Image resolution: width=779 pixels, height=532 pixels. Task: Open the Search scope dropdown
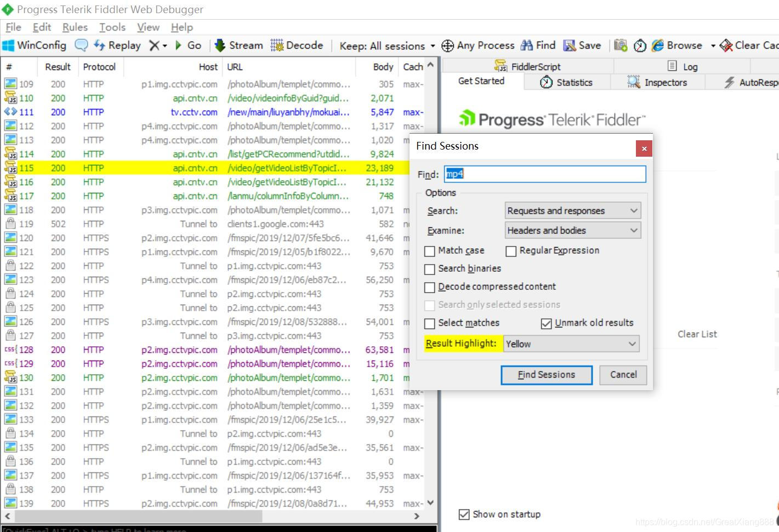point(573,211)
